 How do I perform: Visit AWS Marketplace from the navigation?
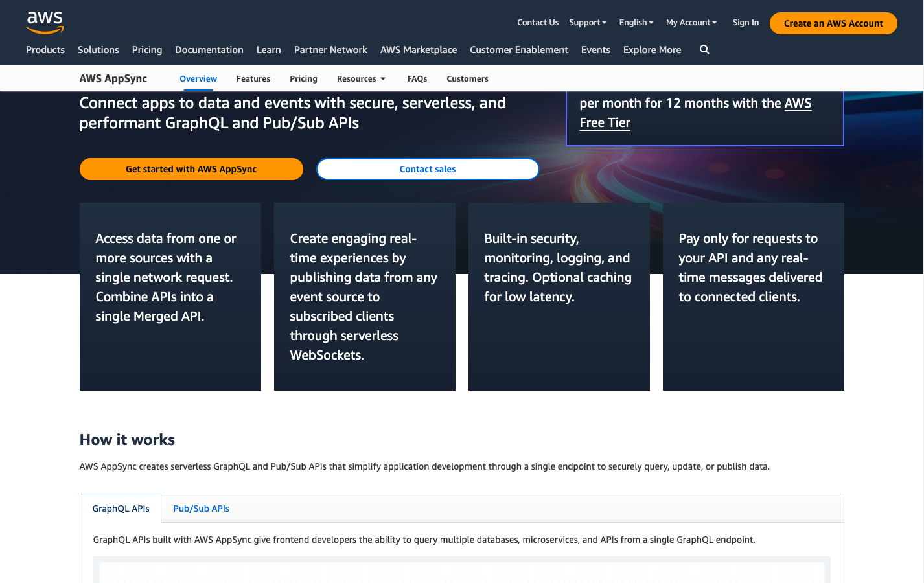tap(419, 50)
